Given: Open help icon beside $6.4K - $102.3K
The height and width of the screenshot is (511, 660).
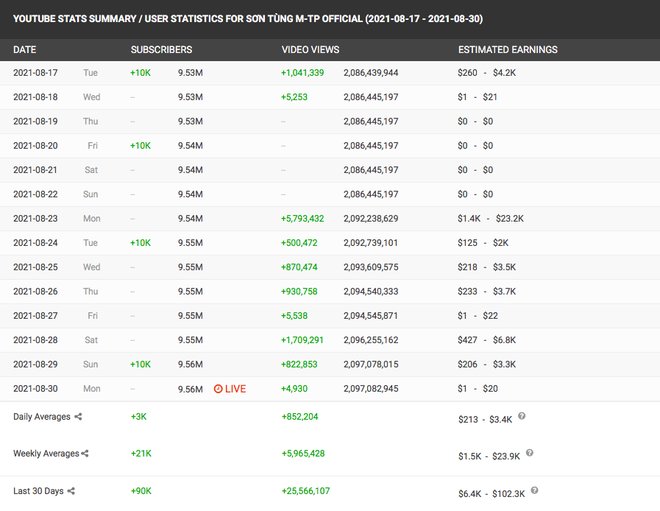Looking at the screenshot, I should pos(535,490).
